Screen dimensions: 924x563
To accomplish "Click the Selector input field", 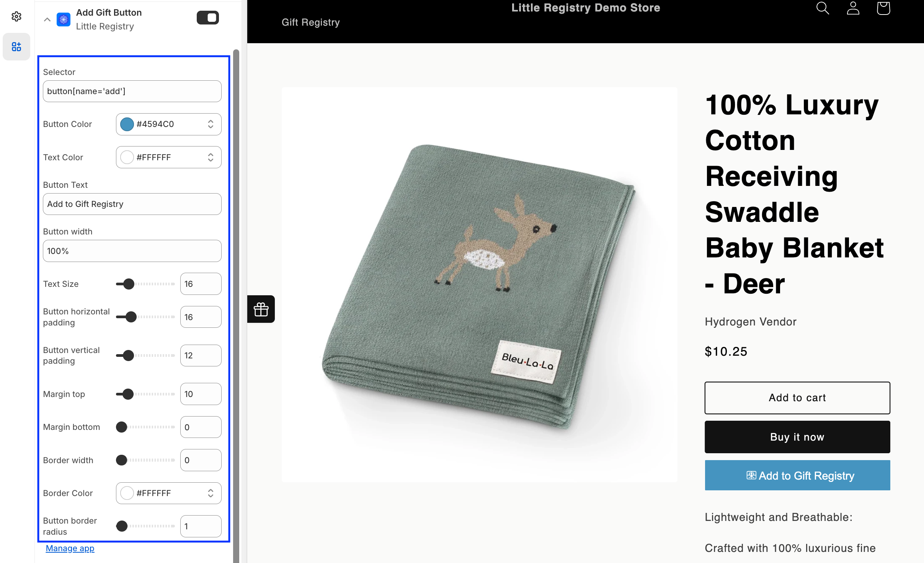I will click(132, 91).
